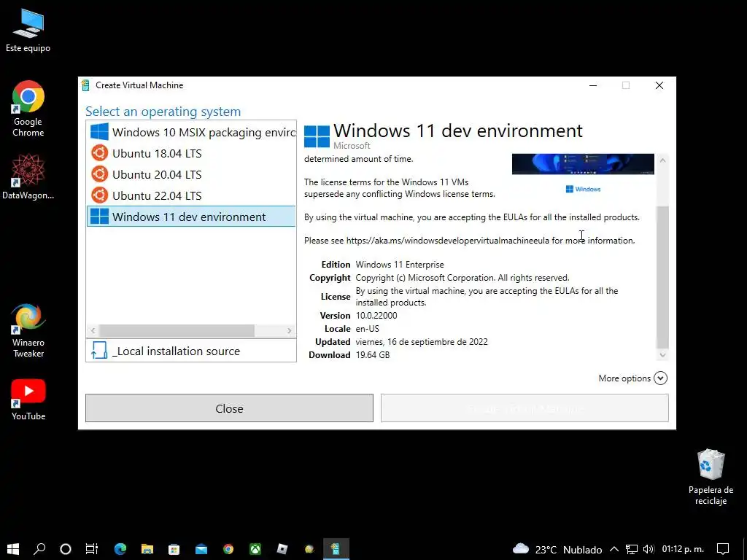Viewport: 747px width, 560px height.
Task: Click the Cortana circle icon
Action: click(65, 549)
